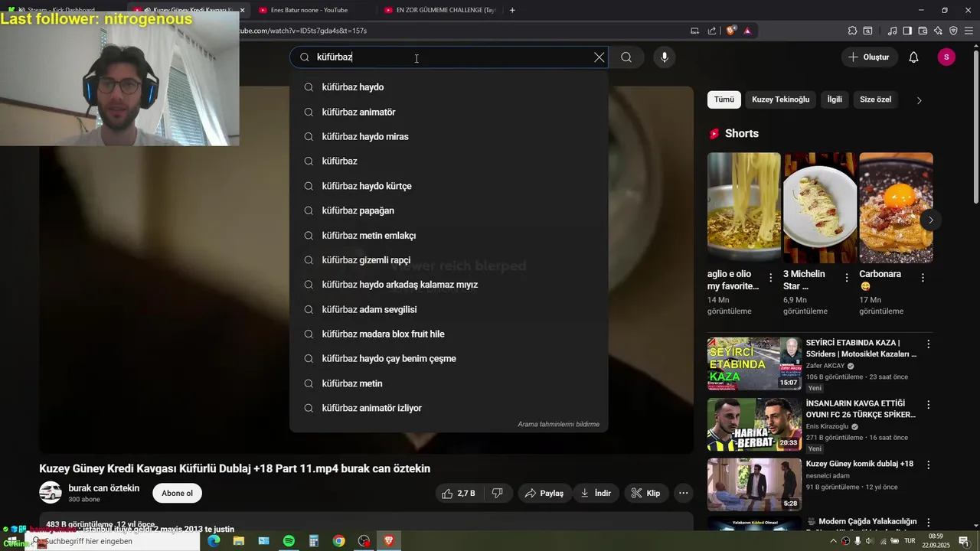Select suggestion "küfürbaz metin emlakçı"

tap(449, 235)
